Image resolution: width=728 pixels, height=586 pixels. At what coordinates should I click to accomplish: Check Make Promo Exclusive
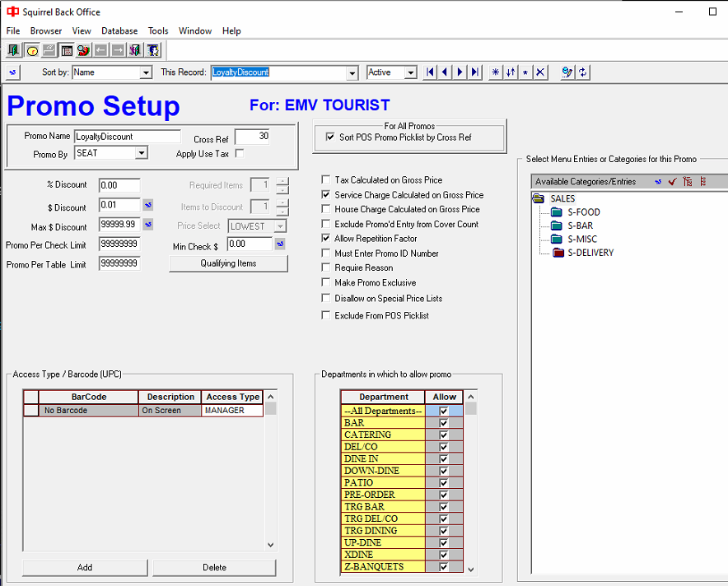point(326,282)
